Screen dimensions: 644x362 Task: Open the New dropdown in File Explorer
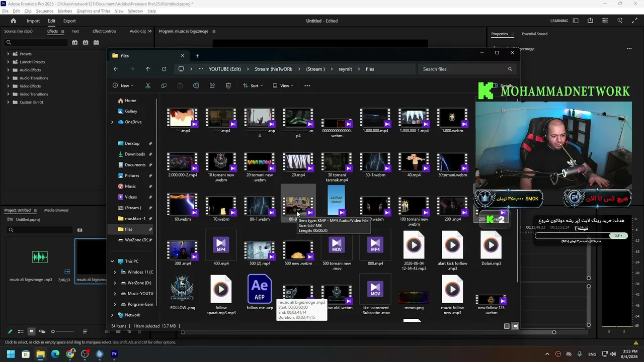coord(123,85)
